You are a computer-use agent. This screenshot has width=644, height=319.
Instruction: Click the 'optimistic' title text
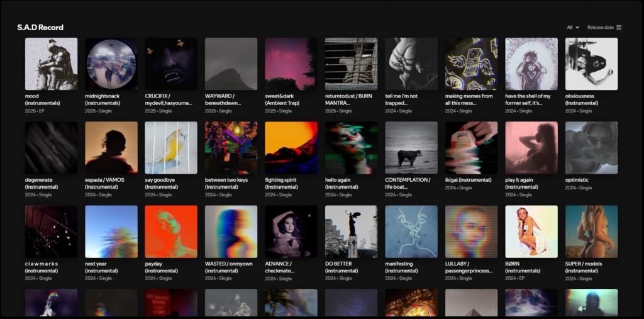(577, 180)
